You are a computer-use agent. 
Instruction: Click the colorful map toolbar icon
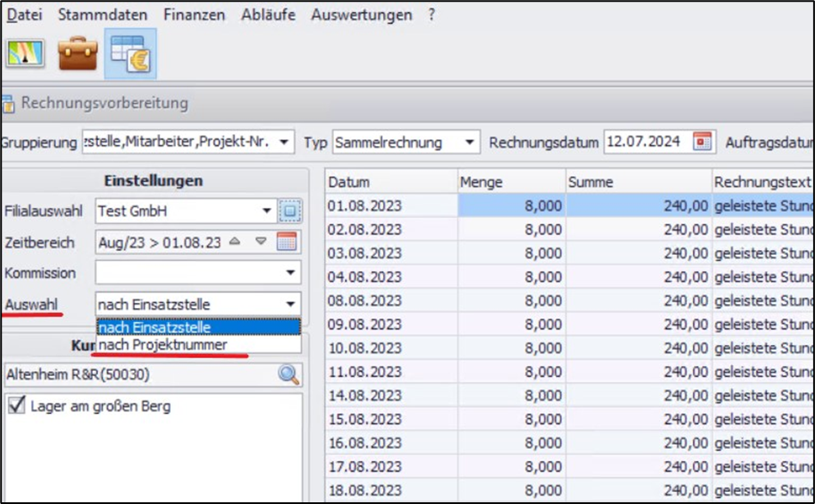coord(26,54)
